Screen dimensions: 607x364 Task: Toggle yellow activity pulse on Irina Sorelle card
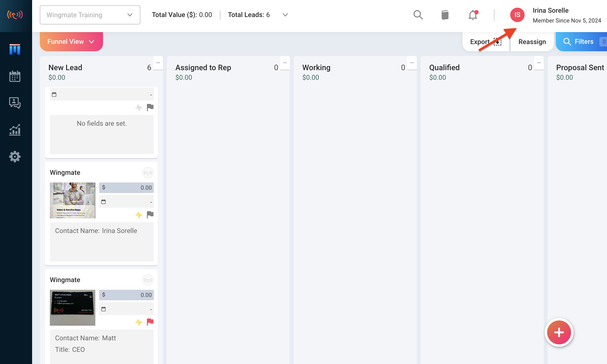click(x=139, y=215)
